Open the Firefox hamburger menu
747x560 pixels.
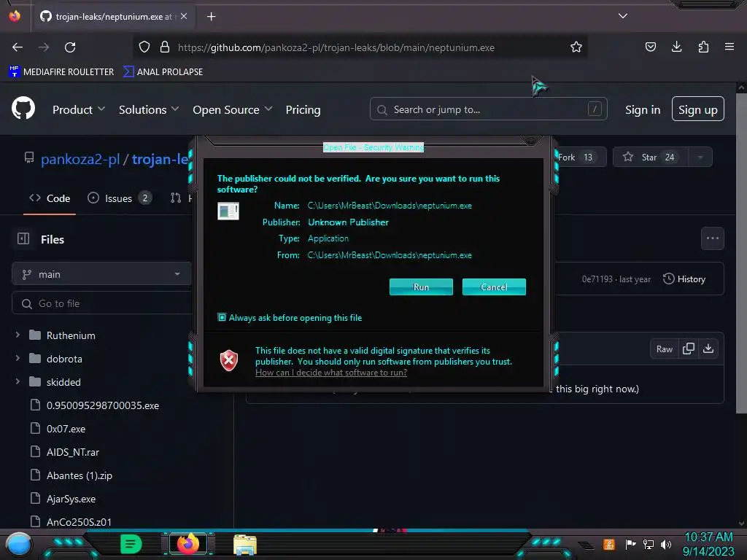click(x=729, y=47)
